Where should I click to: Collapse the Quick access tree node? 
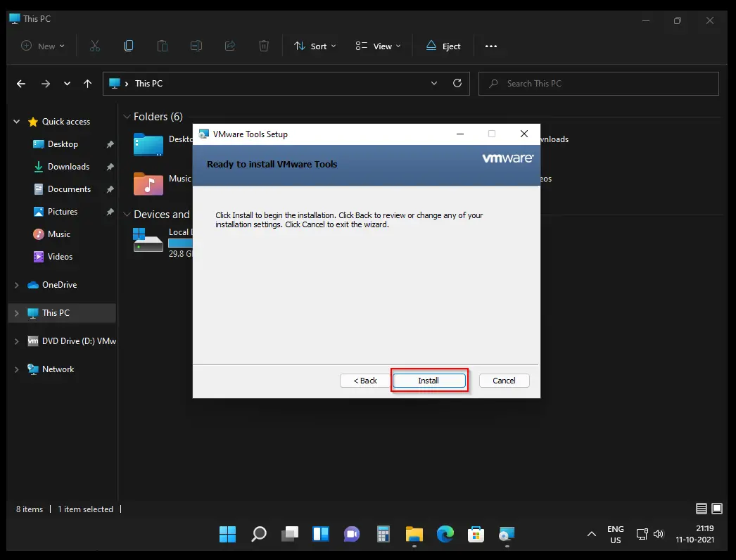[x=16, y=122]
